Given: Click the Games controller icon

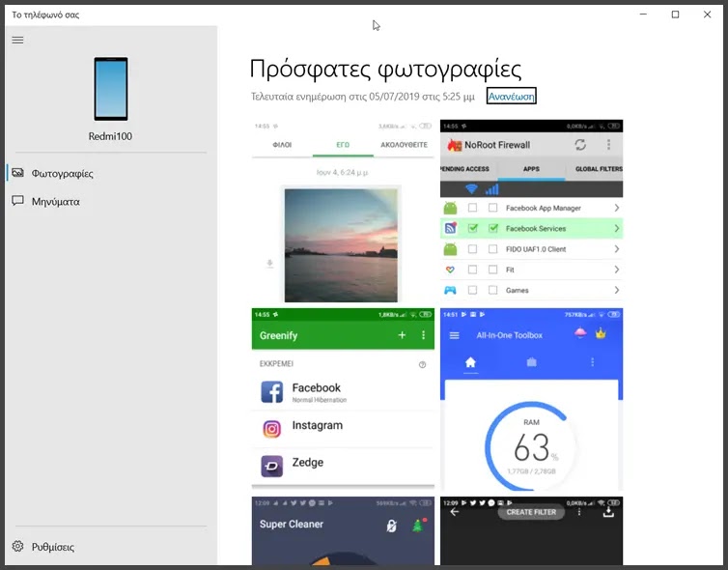Looking at the screenshot, I should [x=450, y=290].
